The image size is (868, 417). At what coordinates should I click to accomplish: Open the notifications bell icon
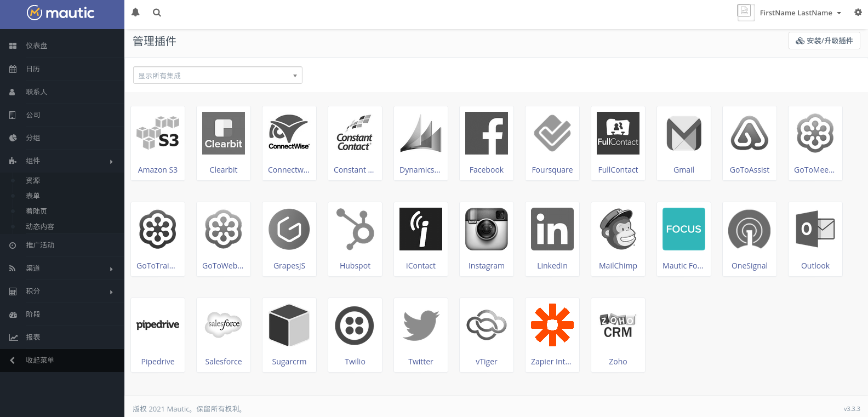pos(135,13)
